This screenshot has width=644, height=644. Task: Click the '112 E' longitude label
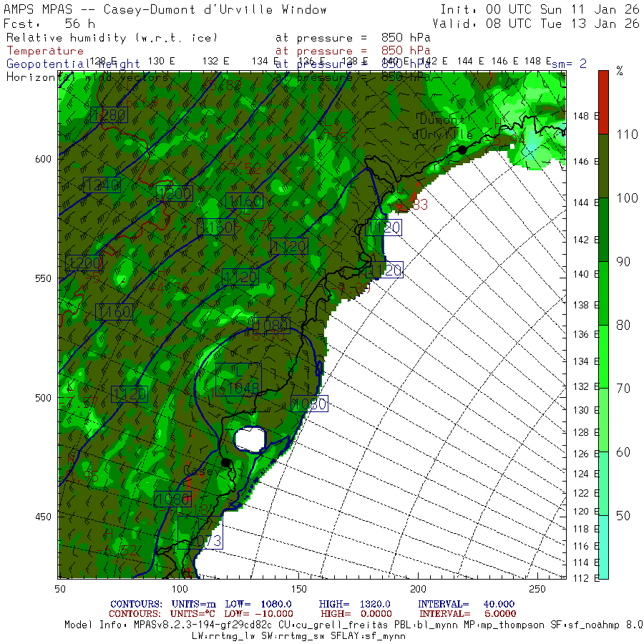[x=585, y=578]
